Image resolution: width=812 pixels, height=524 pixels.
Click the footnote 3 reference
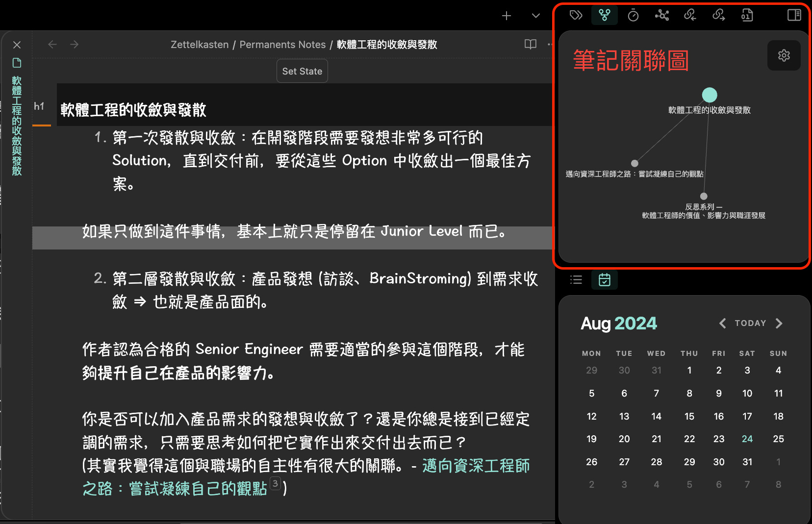coord(276,483)
